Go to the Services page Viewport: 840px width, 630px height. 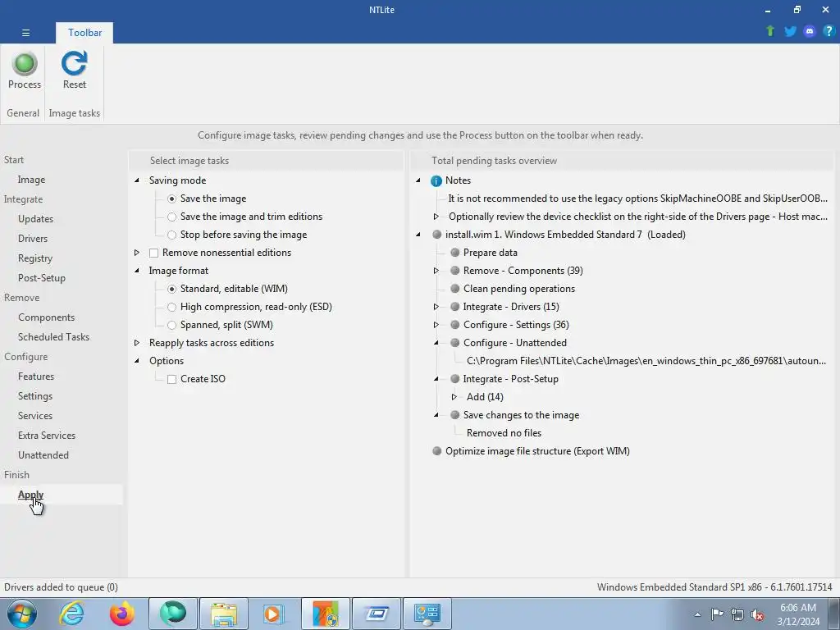click(34, 416)
